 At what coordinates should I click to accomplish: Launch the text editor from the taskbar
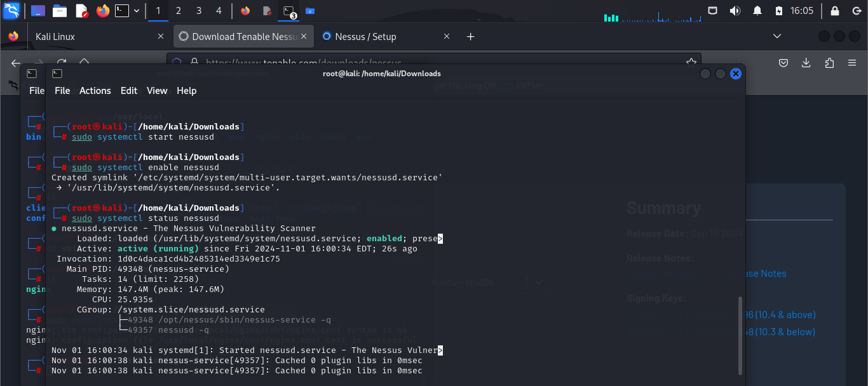coord(80,10)
